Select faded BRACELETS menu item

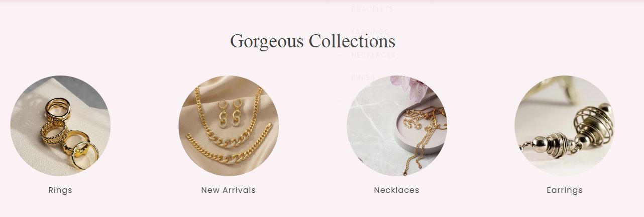[372, 9]
